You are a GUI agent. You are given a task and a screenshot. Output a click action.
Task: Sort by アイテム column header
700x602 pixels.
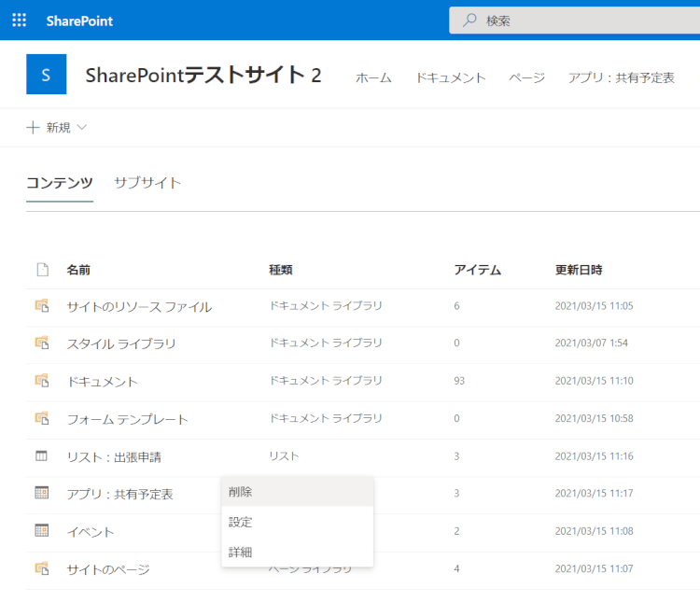coord(478,270)
